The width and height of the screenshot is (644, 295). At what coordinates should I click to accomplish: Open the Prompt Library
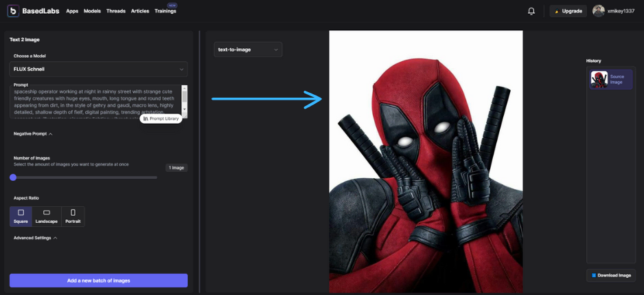tap(161, 118)
